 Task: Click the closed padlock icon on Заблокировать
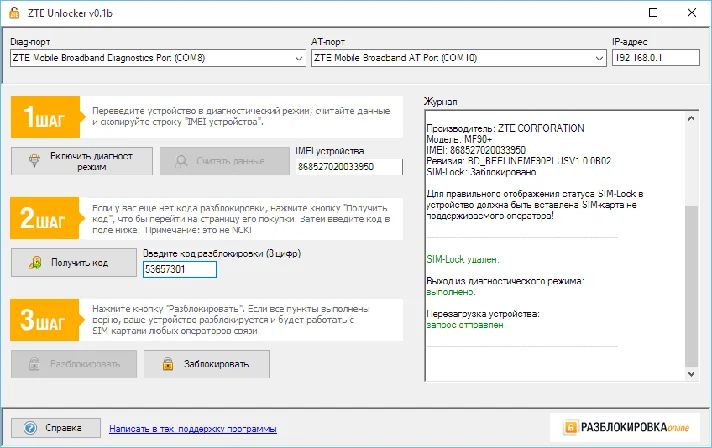click(168, 364)
